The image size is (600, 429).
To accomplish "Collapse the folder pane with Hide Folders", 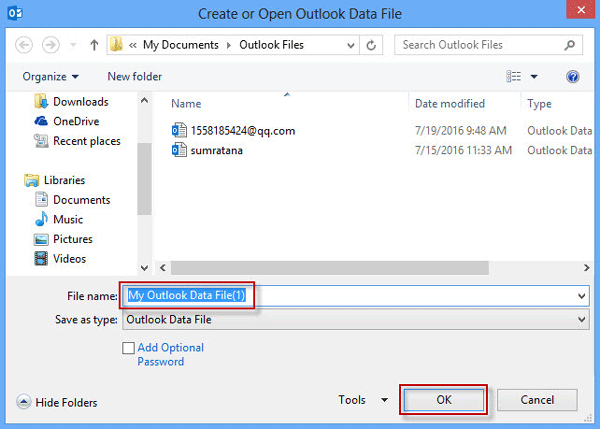I will [57, 403].
